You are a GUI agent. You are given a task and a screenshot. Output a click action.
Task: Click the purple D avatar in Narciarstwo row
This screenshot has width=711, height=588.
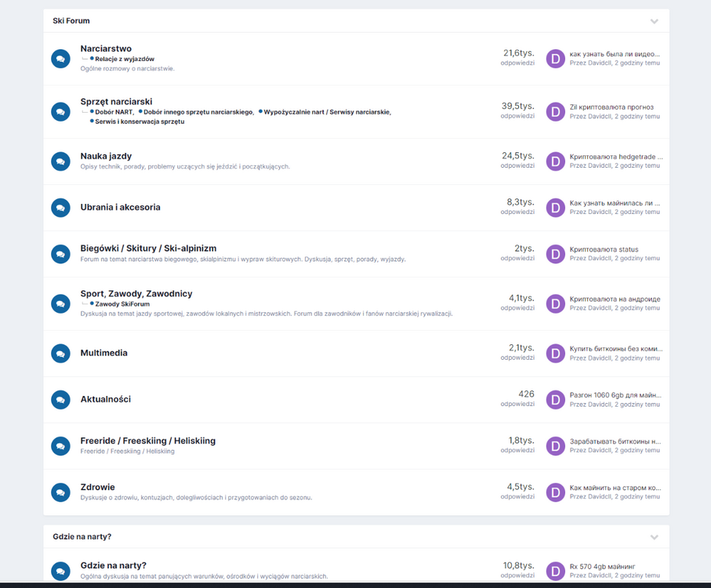click(555, 59)
